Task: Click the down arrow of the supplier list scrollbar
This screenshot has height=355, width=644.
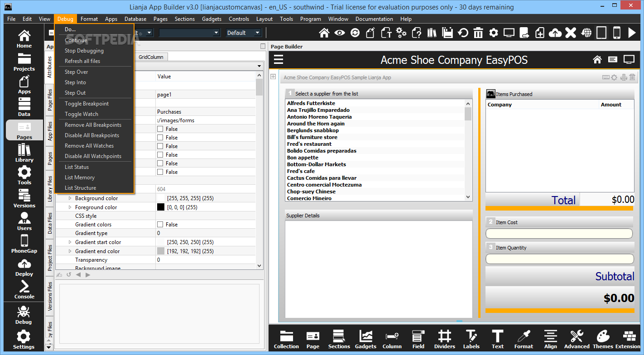Action: (468, 197)
